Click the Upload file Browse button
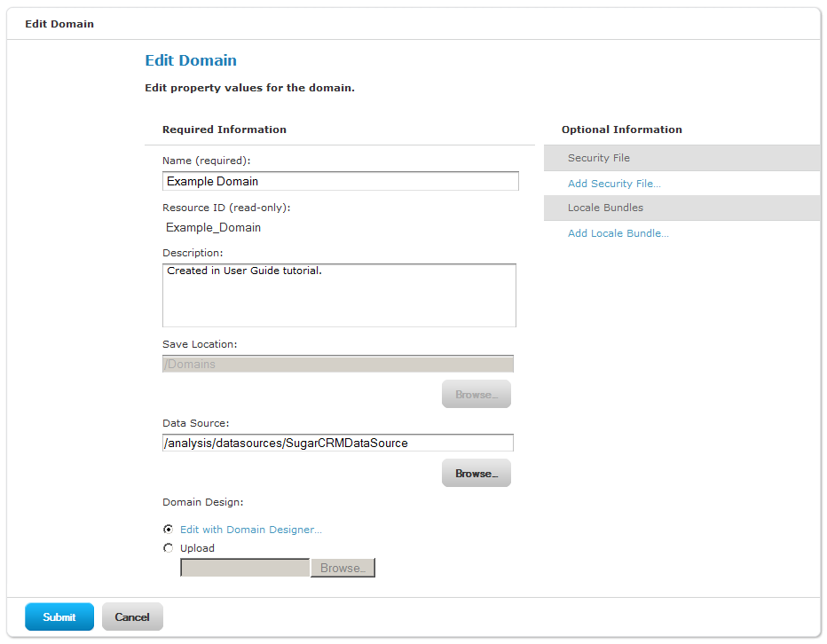 point(343,568)
